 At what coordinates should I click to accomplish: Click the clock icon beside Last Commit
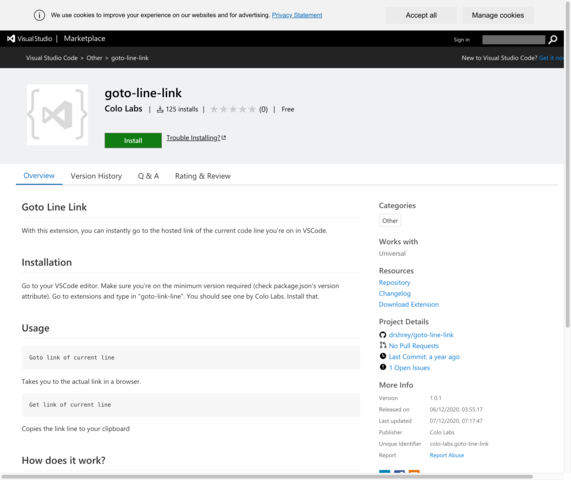coord(383,356)
